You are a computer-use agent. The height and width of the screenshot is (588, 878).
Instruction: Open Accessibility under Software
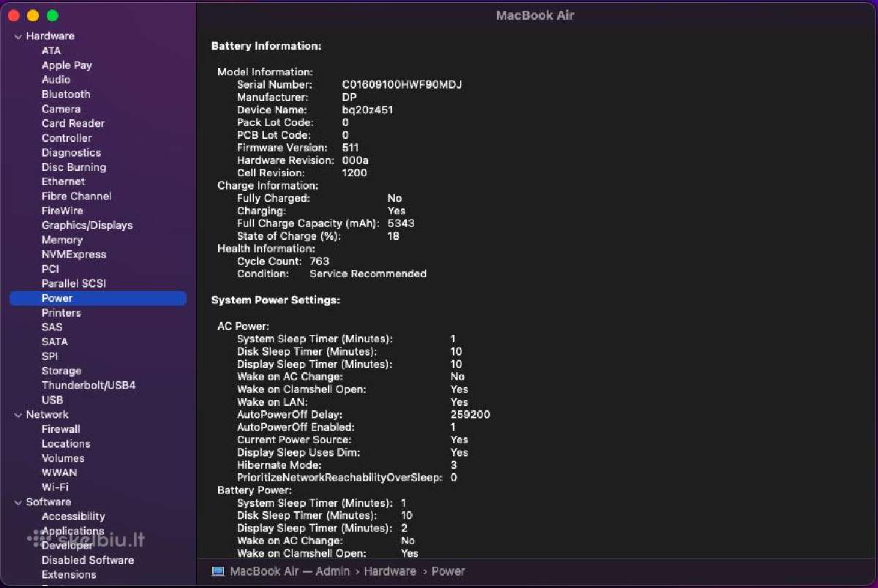(73, 516)
